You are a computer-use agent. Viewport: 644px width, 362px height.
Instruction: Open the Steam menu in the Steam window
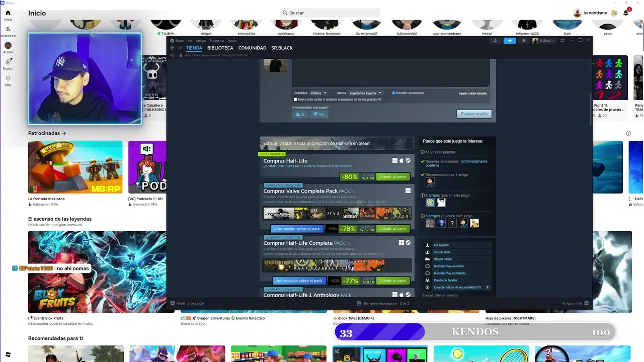coord(180,41)
